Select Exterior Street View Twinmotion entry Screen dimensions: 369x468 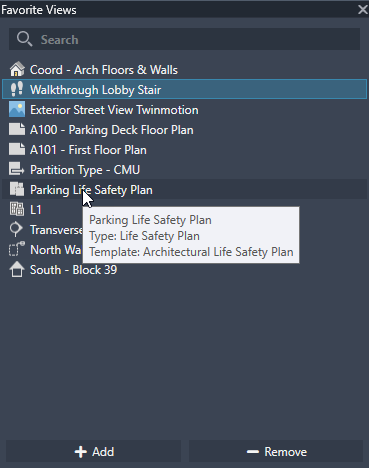click(x=184, y=109)
